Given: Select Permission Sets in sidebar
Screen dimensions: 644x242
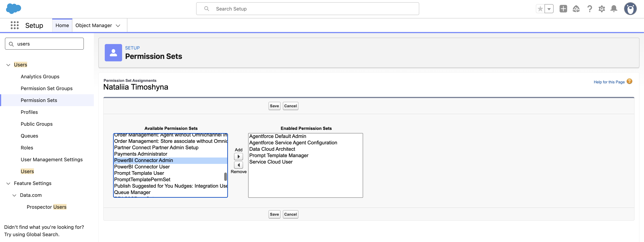Looking at the screenshot, I should 47,100.
